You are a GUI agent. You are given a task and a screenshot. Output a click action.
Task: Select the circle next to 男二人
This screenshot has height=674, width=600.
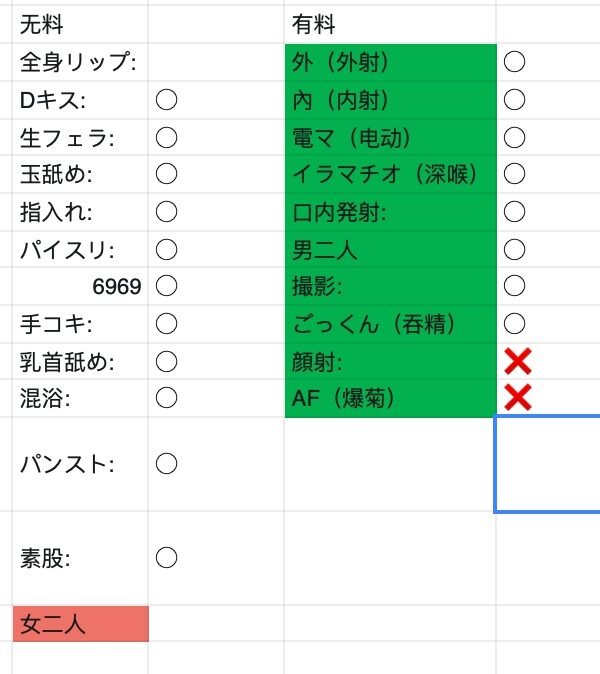point(514,249)
